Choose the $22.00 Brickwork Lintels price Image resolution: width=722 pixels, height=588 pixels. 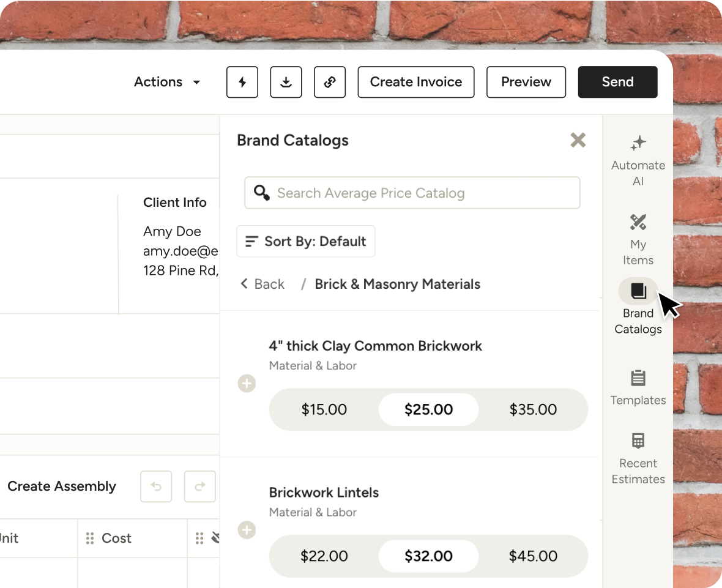click(x=324, y=556)
